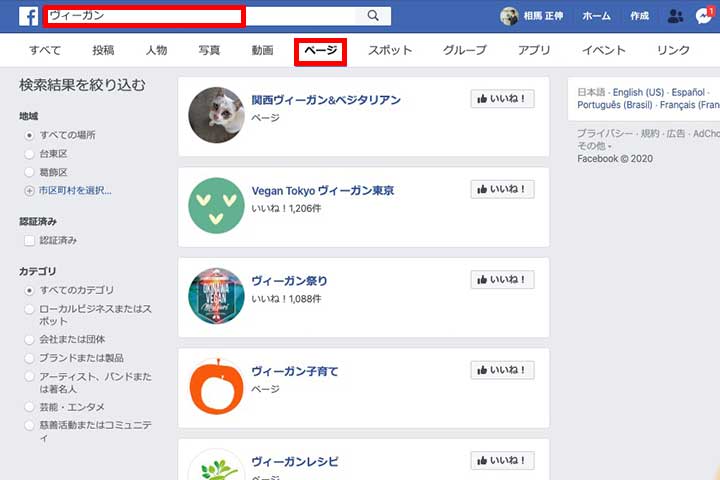Select 会社または団体 category radio

pyautogui.click(x=29, y=340)
